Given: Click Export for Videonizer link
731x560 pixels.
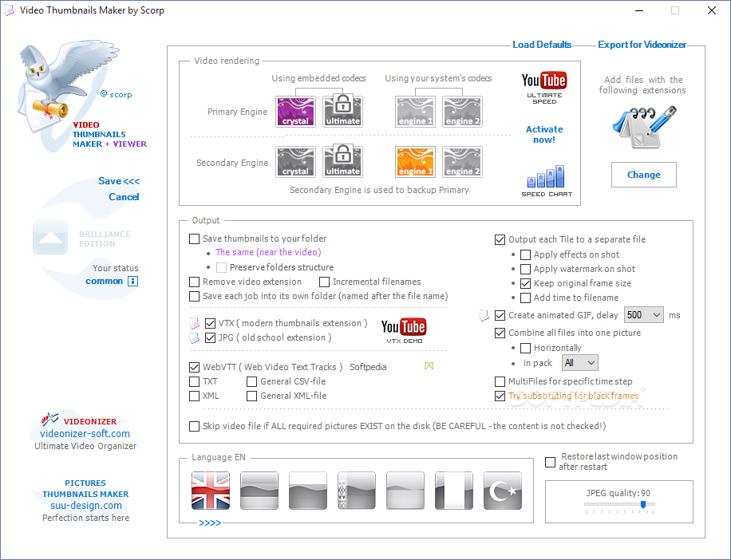Looking at the screenshot, I should (x=642, y=45).
